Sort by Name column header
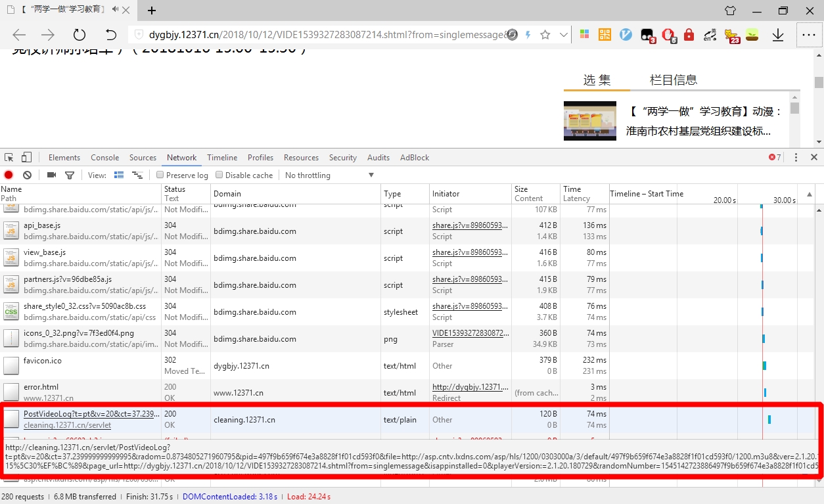The width and height of the screenshot is (824, 504). (81, 194)
